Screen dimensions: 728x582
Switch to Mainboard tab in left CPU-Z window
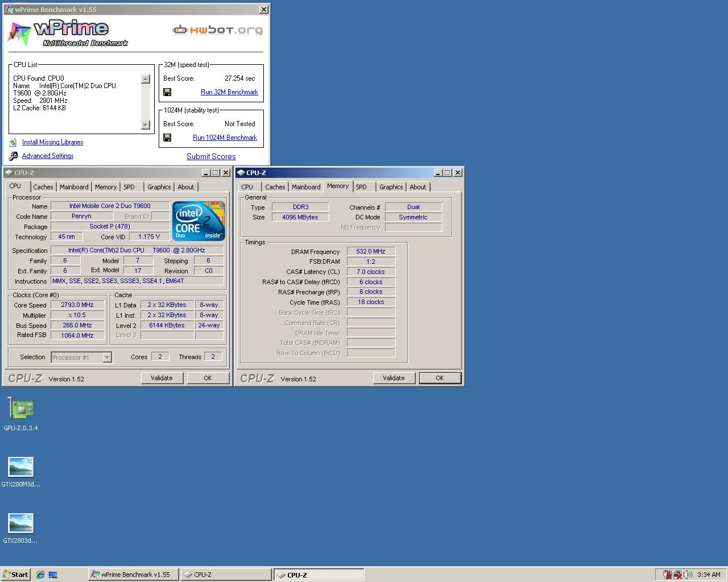74,187
